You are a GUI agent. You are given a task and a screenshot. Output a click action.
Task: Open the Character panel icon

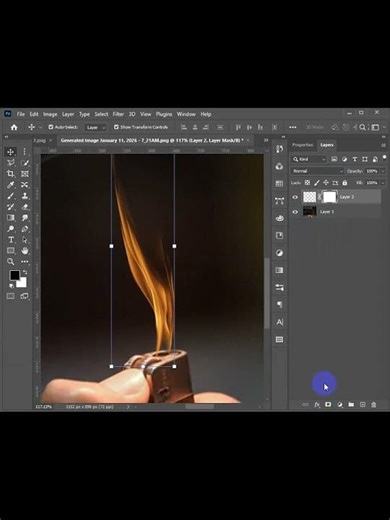coord(279,322)
